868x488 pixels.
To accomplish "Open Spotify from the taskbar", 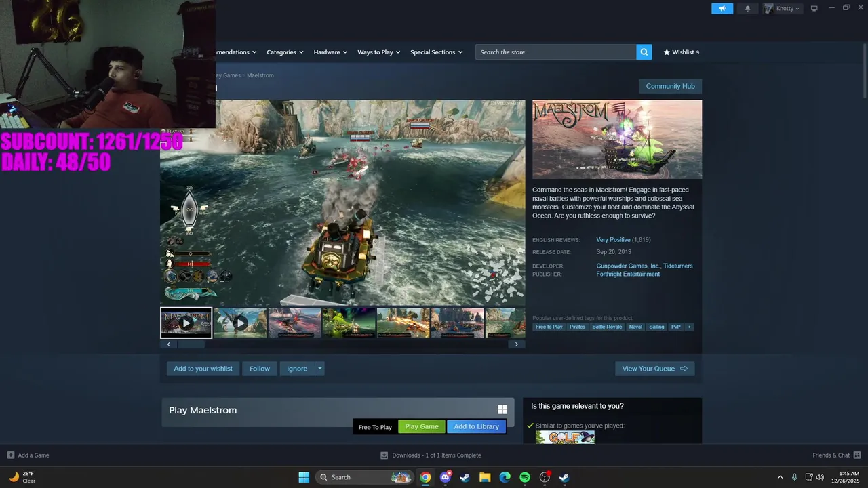I will tap(525, 477).
